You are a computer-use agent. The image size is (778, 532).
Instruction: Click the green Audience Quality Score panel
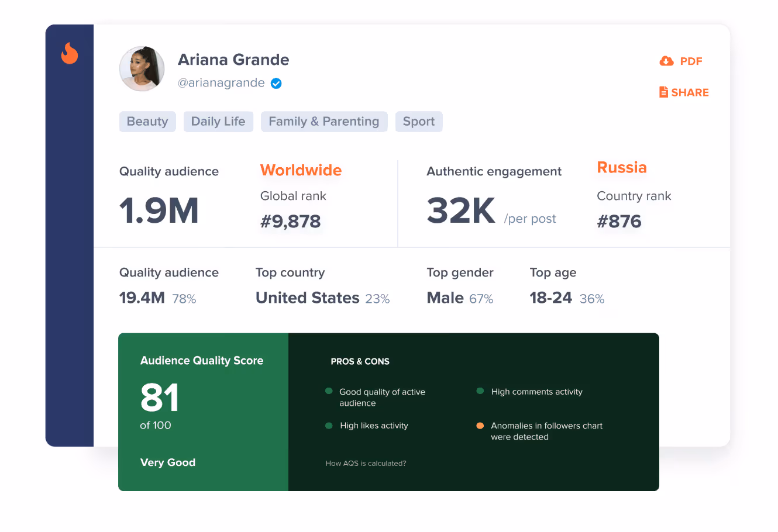[203, 412]
